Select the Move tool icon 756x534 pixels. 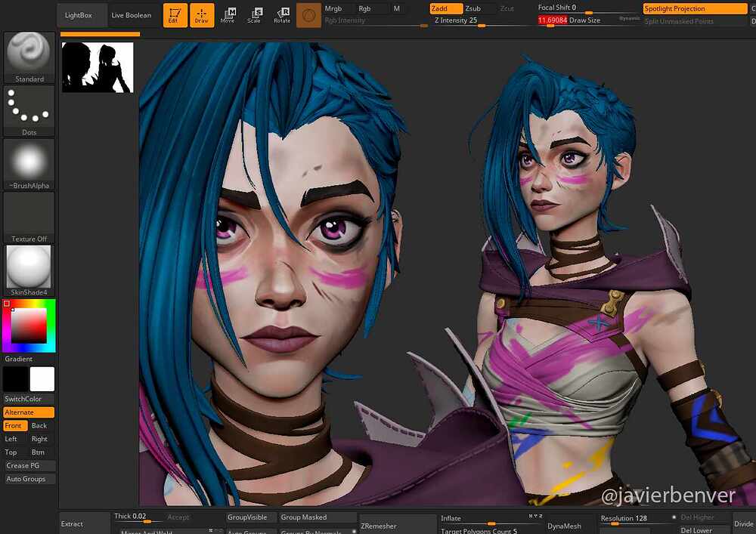(x=230, y=14)
